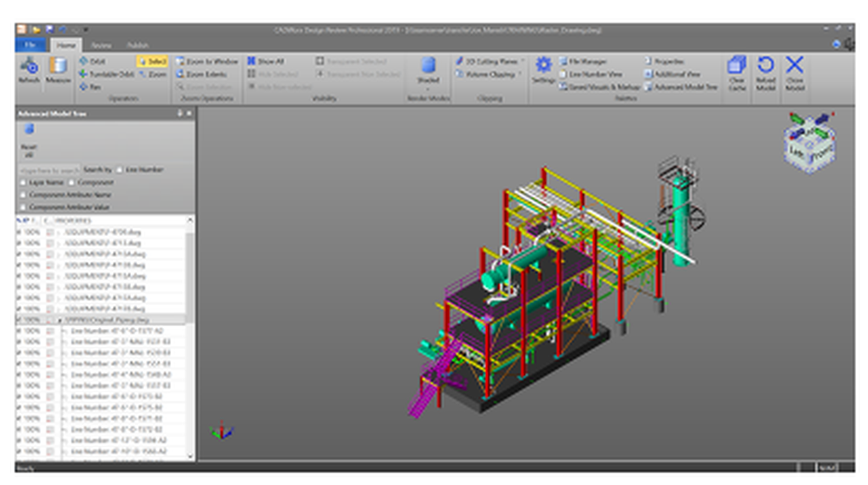Open the Volume Clipping dropdown
Image resolution: width=868 pixels, height=485 pixels.
[x=520, y=74]
